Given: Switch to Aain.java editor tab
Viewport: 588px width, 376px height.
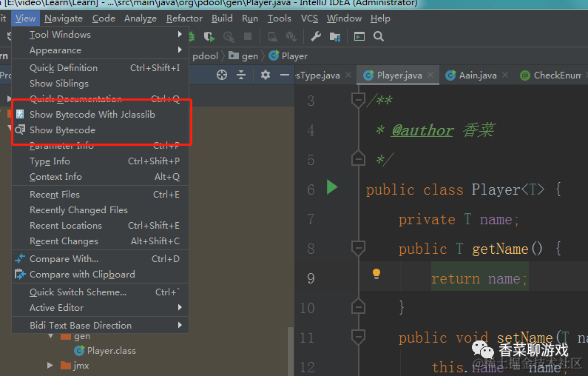Looking at the screenshot, I should pyautogui.click(x=477, y=75).
